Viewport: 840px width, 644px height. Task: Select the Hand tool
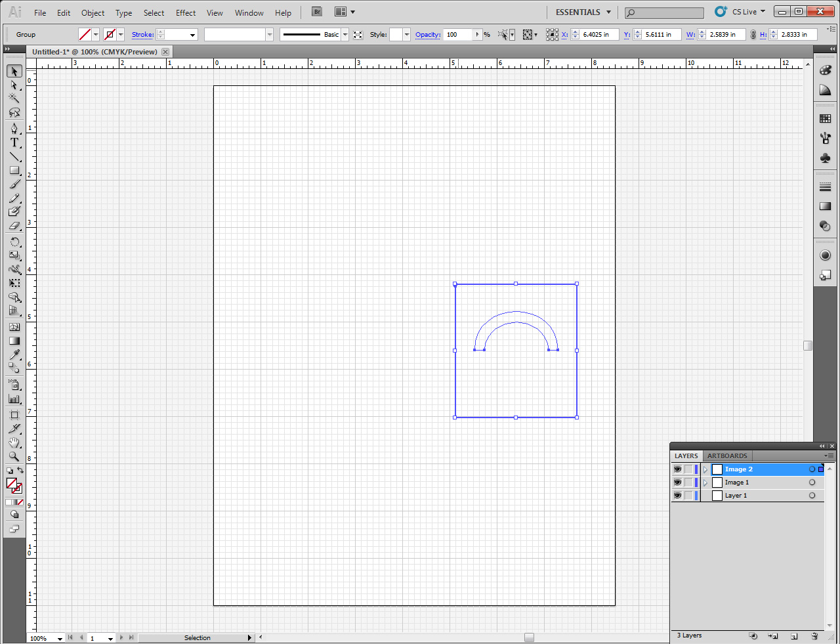coord(14,442)
